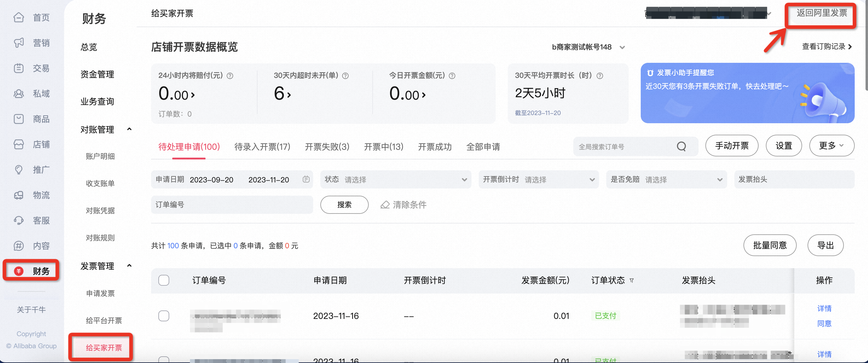The image size is (868, 363).
Task: Switch to 待处理申请(100) tab
Action: [189, 147]
